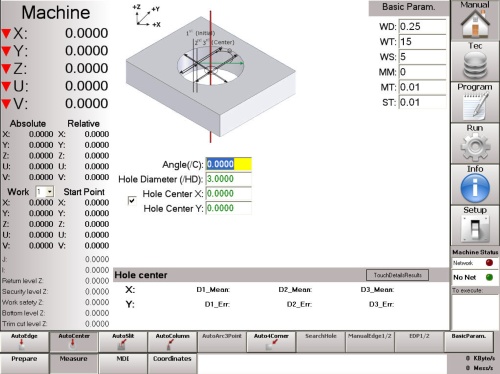
Task: Select the AutoSlit measuring tool
Action: 123,342
